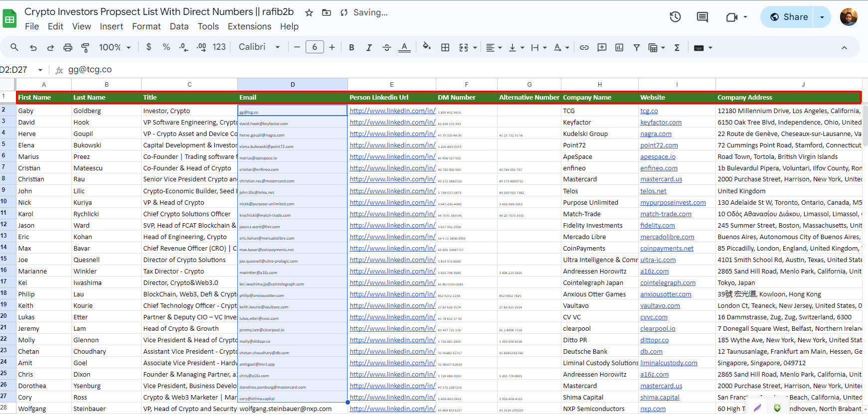The image size is (868, 414).
Task: Click the font size input field
Action: pos(315,47)
